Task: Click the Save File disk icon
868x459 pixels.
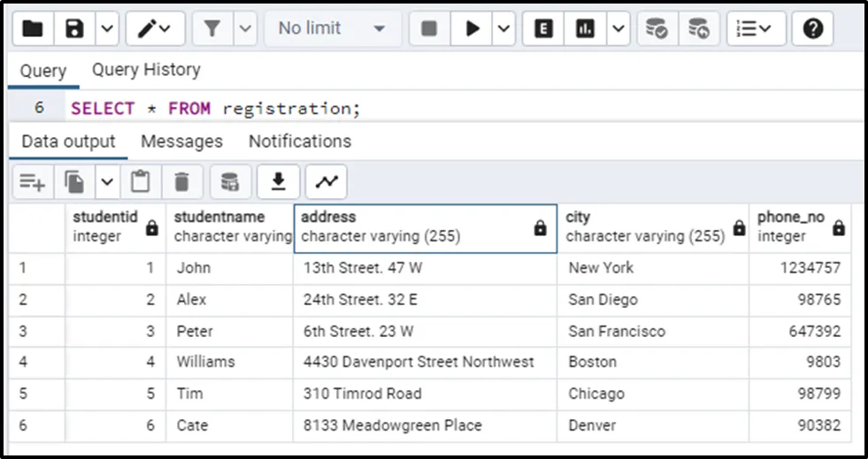Action: 75,29
